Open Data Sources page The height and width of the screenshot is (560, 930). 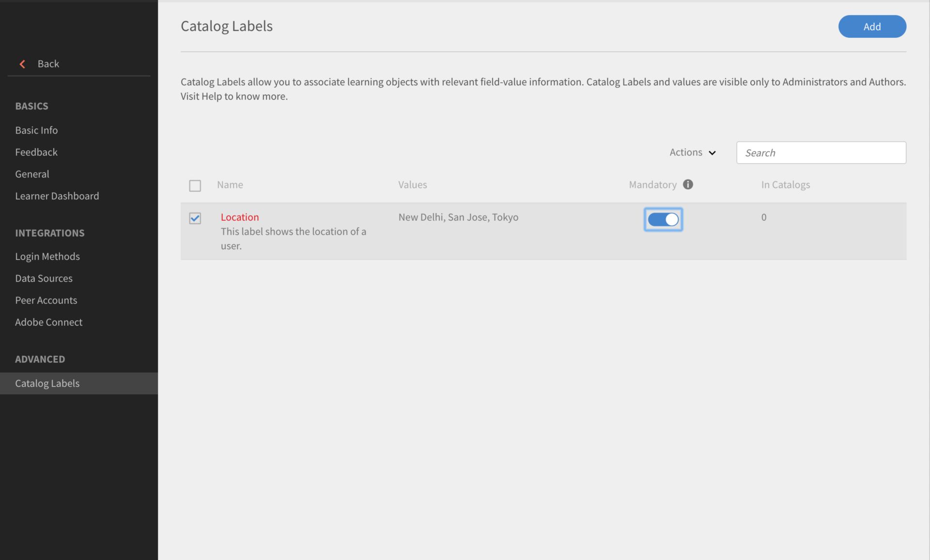pyautogui.click(x=44, y=278)
